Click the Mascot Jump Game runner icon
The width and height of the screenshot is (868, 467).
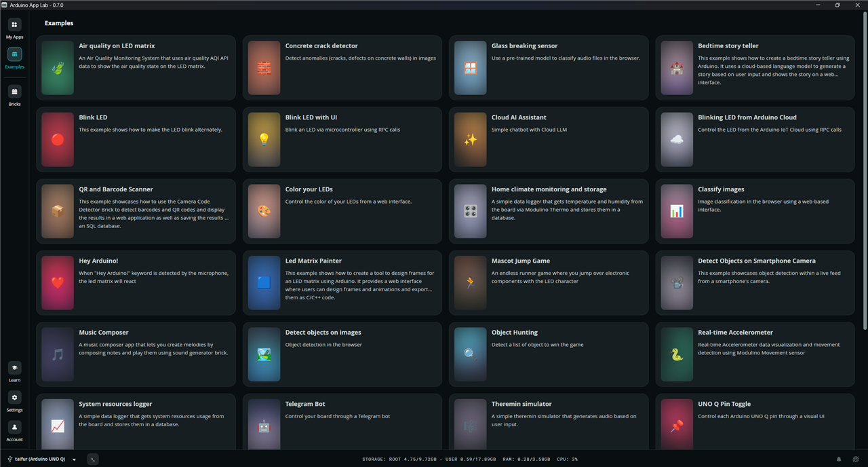click(471, 282)
